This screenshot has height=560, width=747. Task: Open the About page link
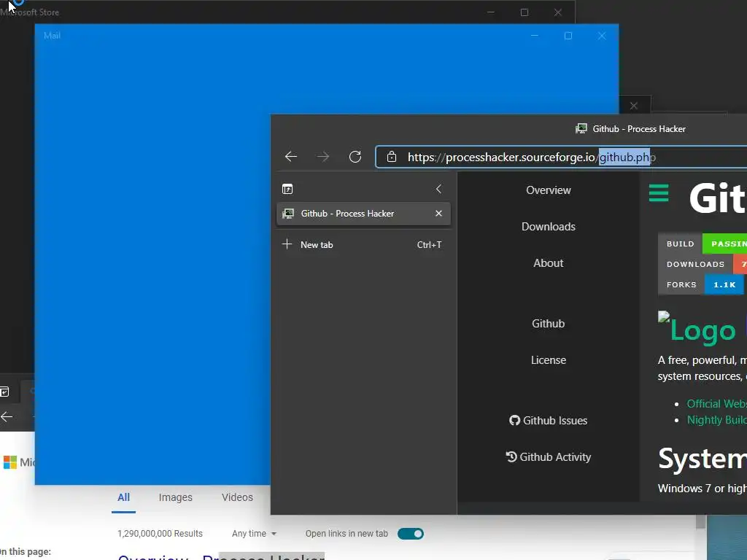tap(549, 262)
